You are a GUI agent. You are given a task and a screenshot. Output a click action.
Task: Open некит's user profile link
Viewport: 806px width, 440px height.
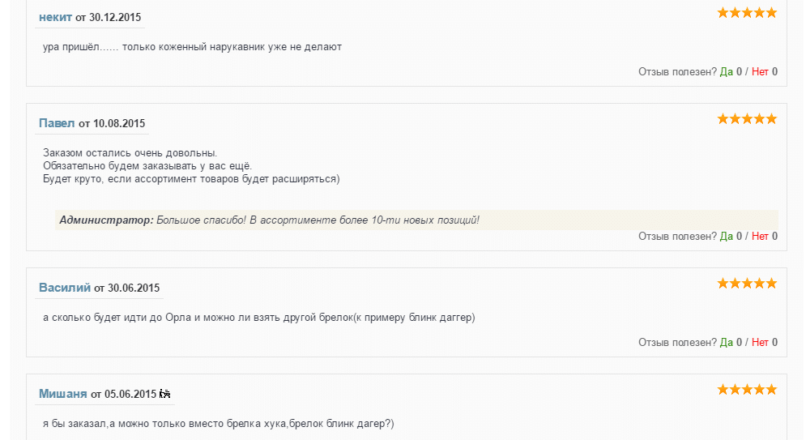pyautogui.click(x=55, y=17)
